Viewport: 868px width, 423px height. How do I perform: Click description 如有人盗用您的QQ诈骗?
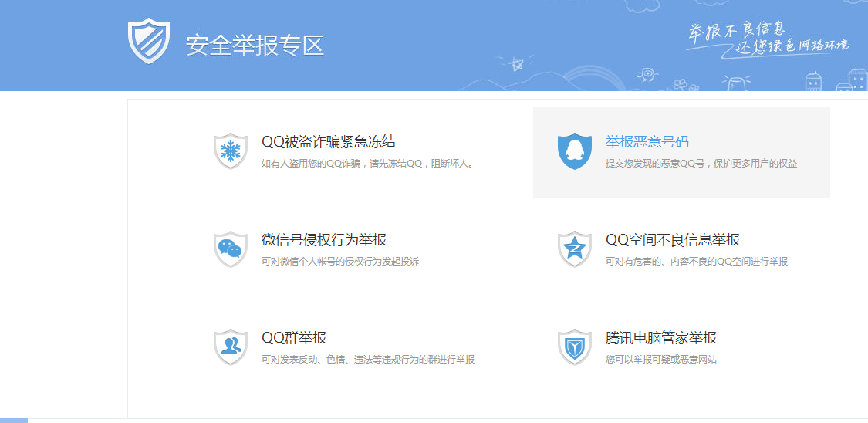(370, 164)
